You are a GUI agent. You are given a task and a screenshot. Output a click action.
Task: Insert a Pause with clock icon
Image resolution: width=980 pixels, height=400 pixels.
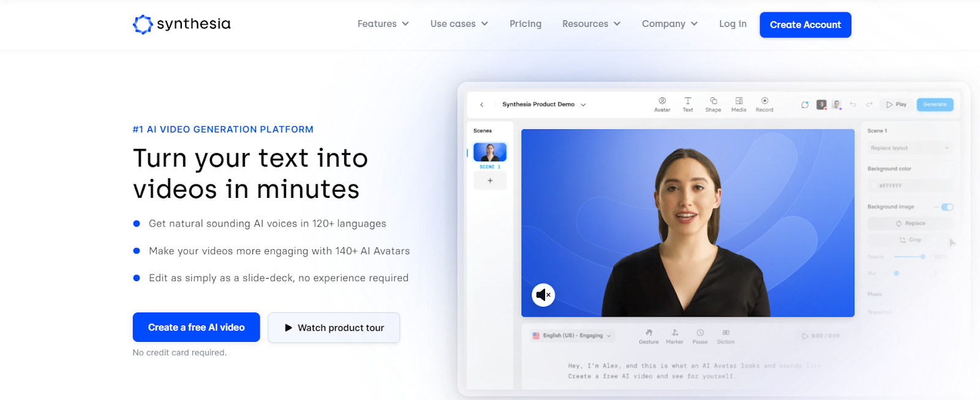pos(700,333)
